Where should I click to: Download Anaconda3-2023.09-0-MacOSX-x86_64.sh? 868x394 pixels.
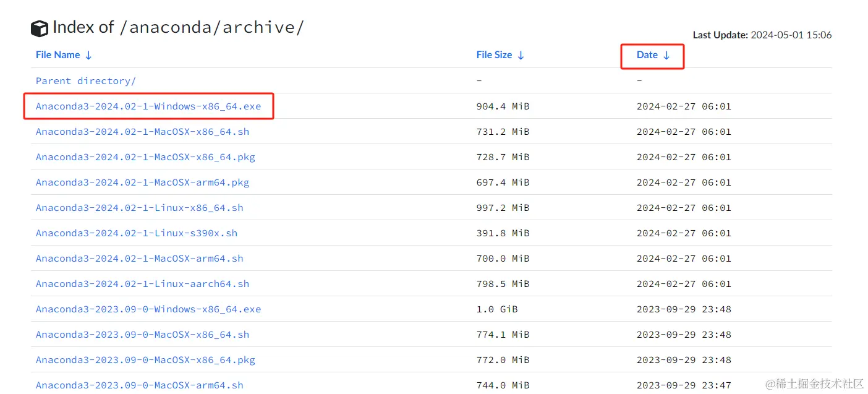(142, 335)
